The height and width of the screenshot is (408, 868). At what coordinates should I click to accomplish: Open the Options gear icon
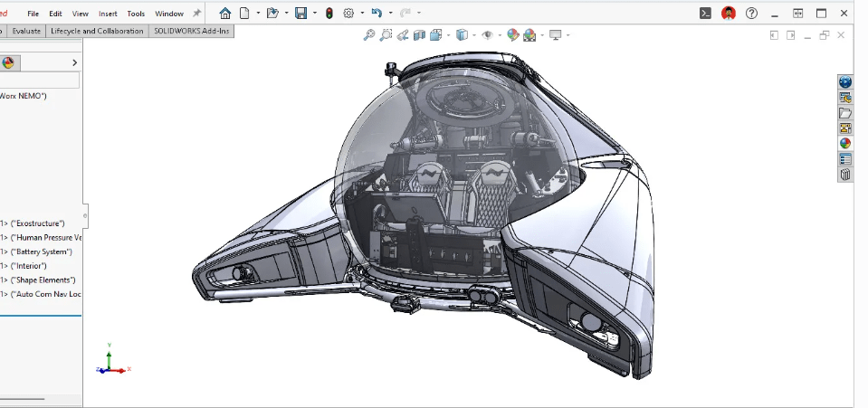click(x=348, y=14)
